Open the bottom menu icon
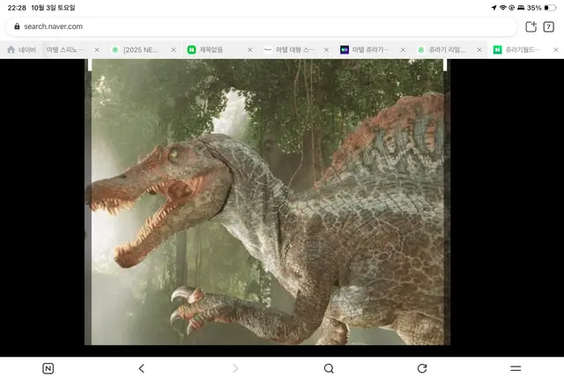 click(x=516, y=368)
